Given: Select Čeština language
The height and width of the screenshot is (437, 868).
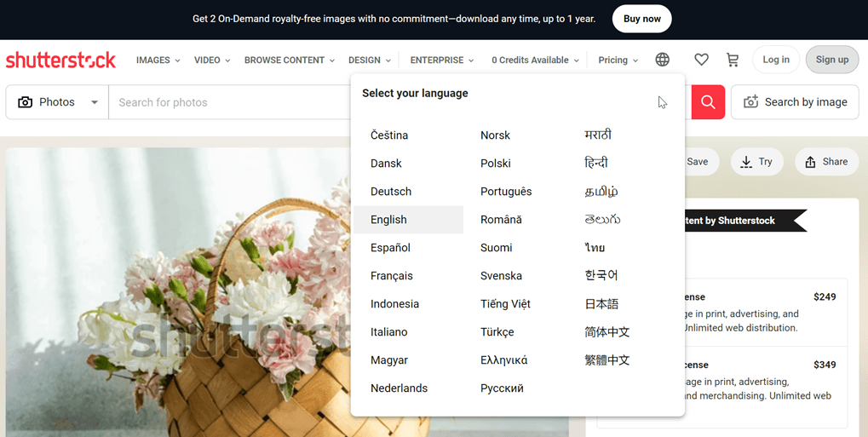Looking at the screenshot, I should (x=389, y=135).
